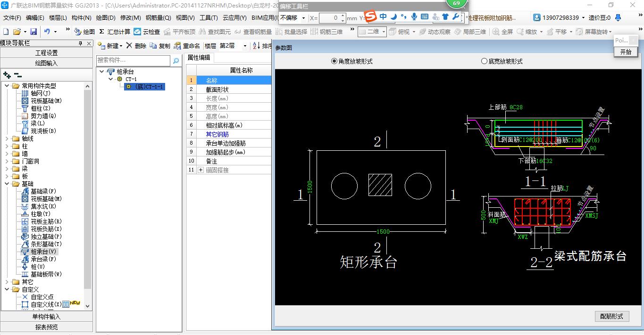The width and height of the screenshot is (644, 335).
Task: Click 全屏 fullscreen button
Action: [503, 32]
